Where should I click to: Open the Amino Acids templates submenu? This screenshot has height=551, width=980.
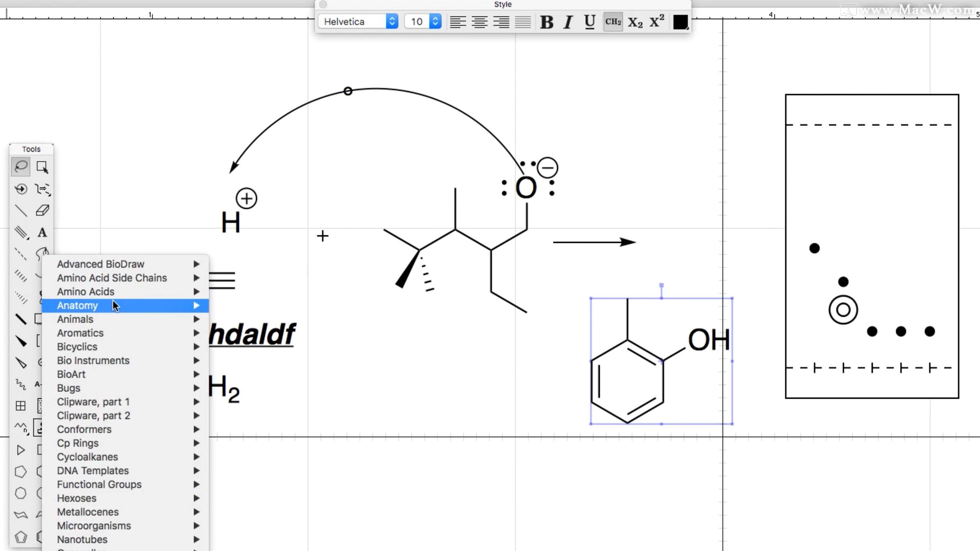[125, 292]
